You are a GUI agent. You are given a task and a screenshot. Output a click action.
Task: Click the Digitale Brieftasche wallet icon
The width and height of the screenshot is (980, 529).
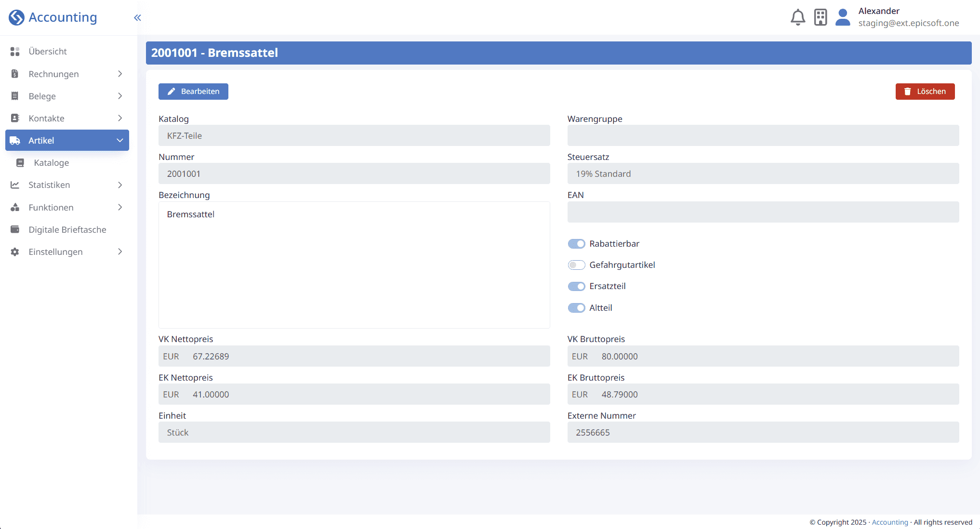15,229
